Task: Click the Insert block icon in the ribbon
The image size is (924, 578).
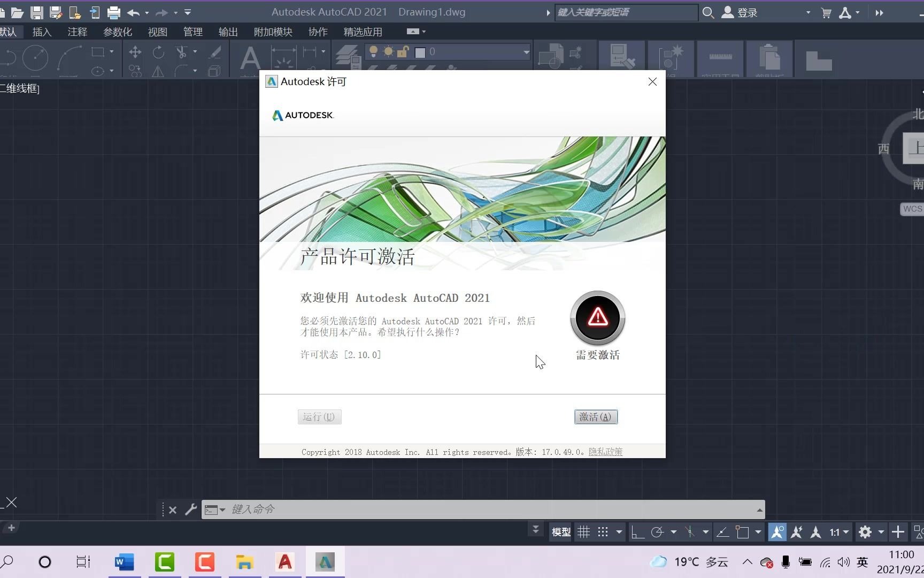Action: click(550, 56)
